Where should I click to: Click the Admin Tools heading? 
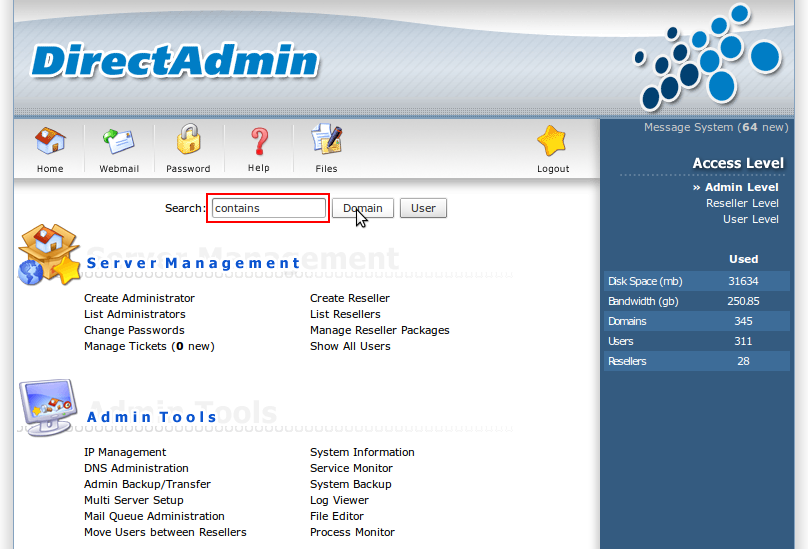pyautogui.click(x=152, y=417)
